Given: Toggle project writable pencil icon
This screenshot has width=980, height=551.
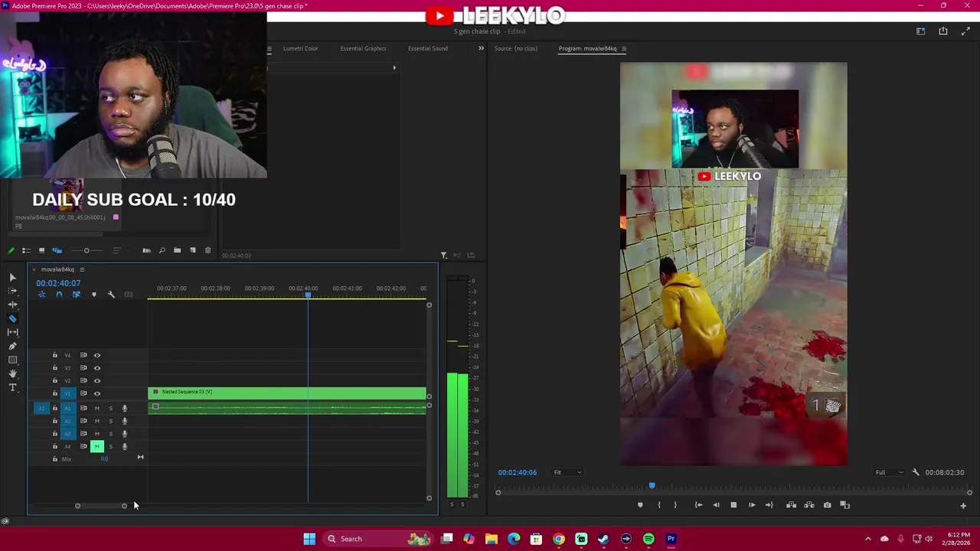Looking at the screenshot, I should (x=11, y=250).
